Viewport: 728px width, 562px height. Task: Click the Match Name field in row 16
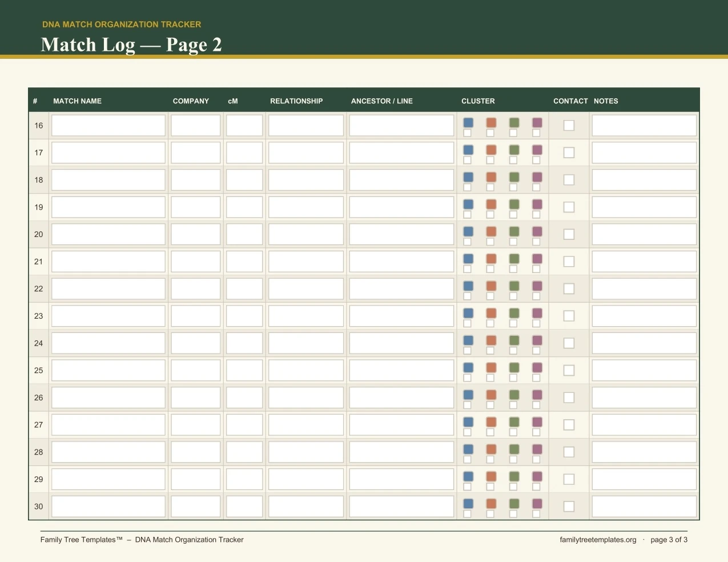pyautogui.click(x=108, y=126)
